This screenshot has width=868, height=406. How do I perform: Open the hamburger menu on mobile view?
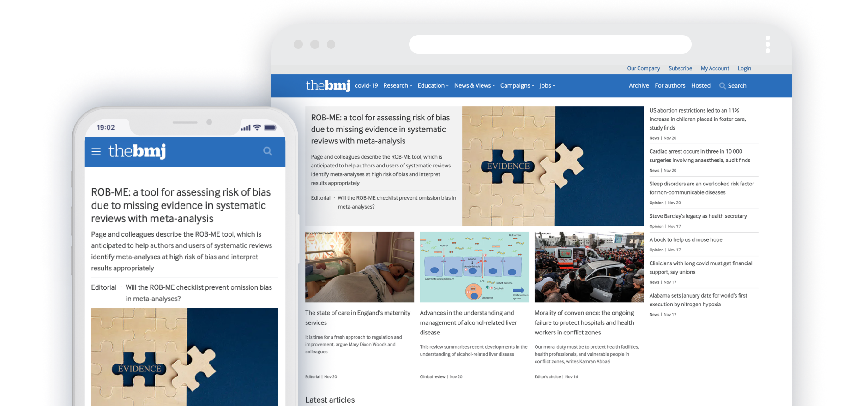96,151
